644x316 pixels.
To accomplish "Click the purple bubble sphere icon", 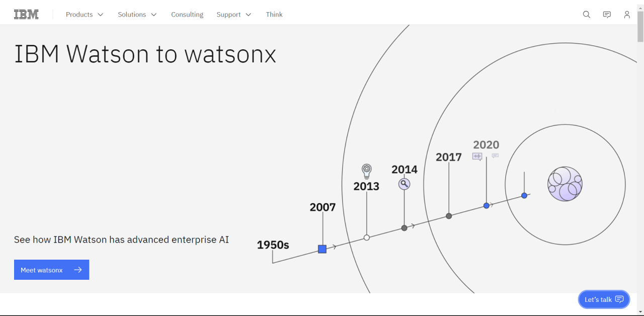I will tap(565, 184).
